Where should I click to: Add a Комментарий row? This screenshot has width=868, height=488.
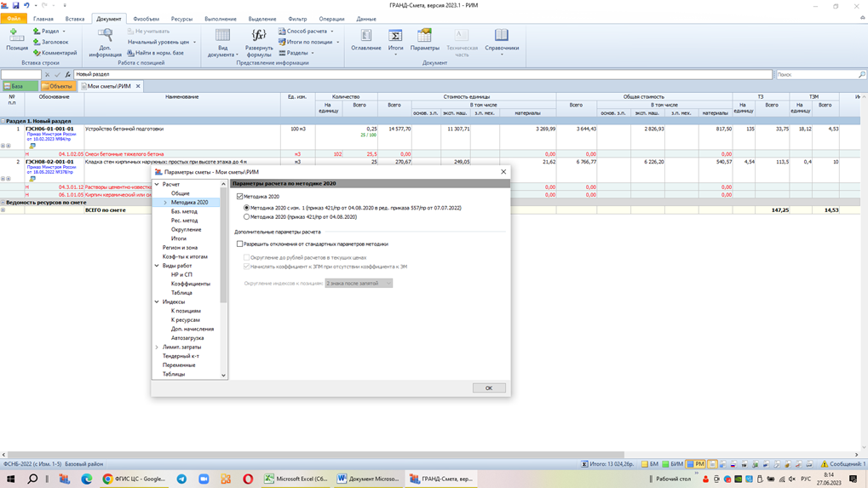pos(55,53)
